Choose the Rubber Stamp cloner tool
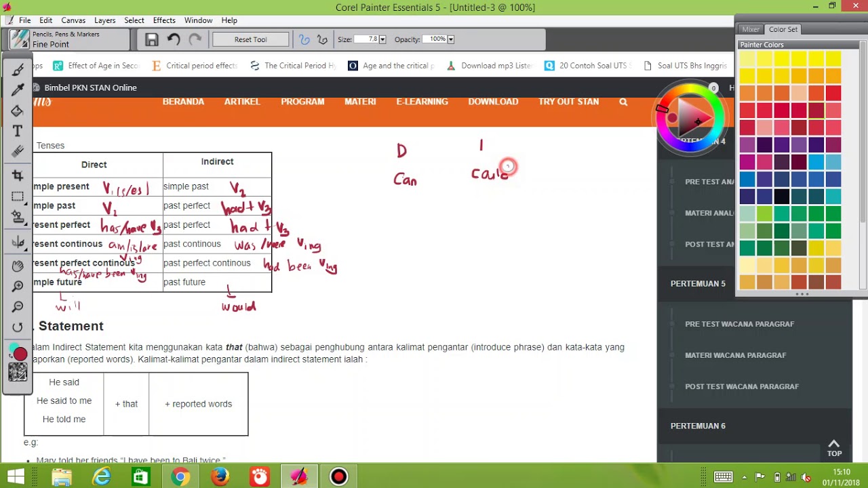This screenshot has width=868, height=488. 18,218
